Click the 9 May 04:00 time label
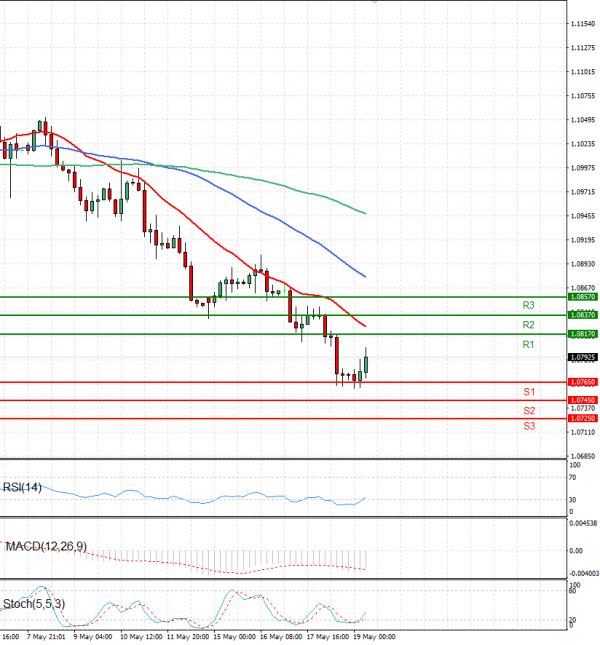The height and width of the screenshot is (645, 600). pos(93,637)
